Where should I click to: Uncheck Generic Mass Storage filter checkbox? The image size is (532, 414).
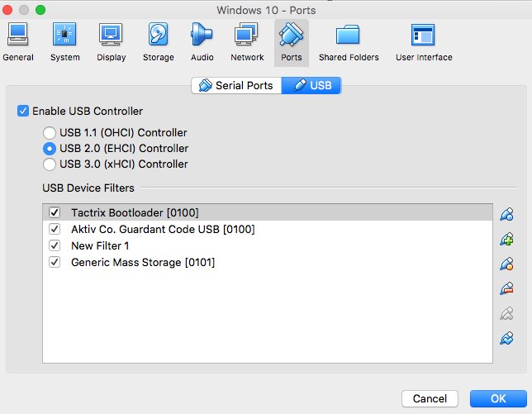click(x=55, y=262)
